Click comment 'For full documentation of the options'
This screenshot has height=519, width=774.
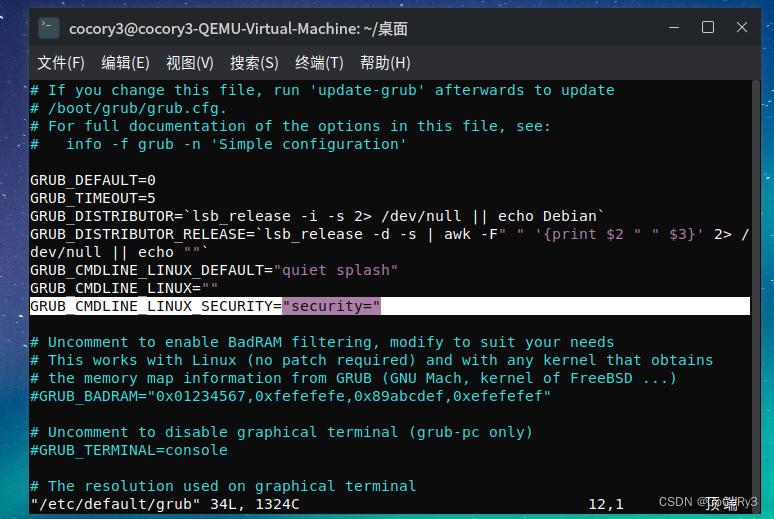(290, 126)
